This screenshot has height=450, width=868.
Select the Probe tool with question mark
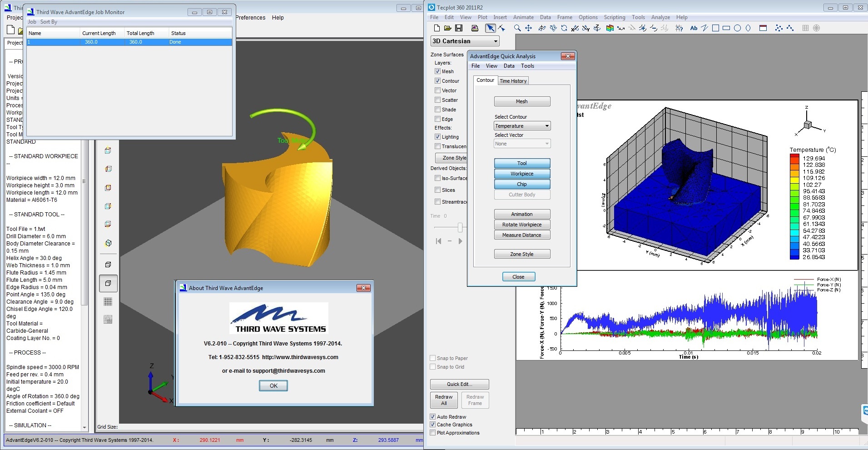point(679,28)
